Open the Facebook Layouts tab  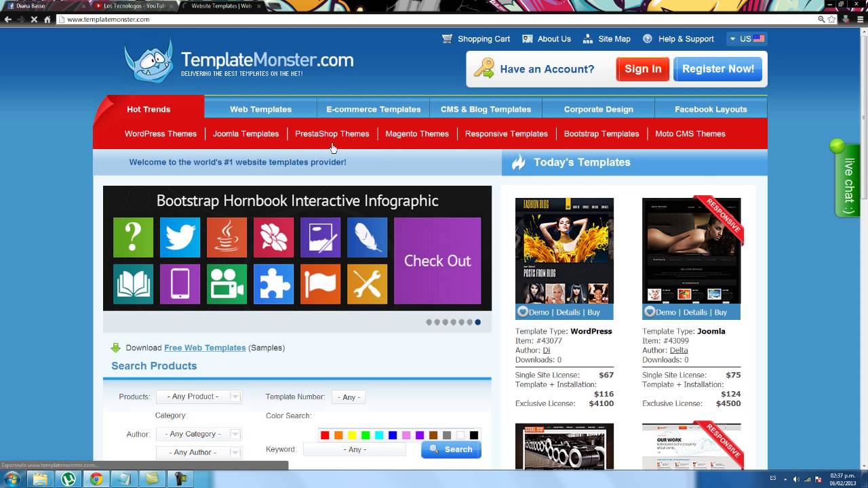tap(711, 109)
